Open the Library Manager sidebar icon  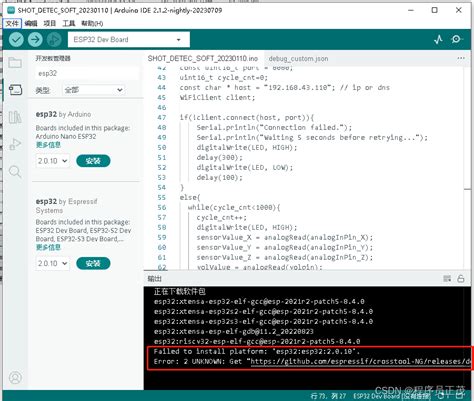pyautogui.click(x=15, y=117)
